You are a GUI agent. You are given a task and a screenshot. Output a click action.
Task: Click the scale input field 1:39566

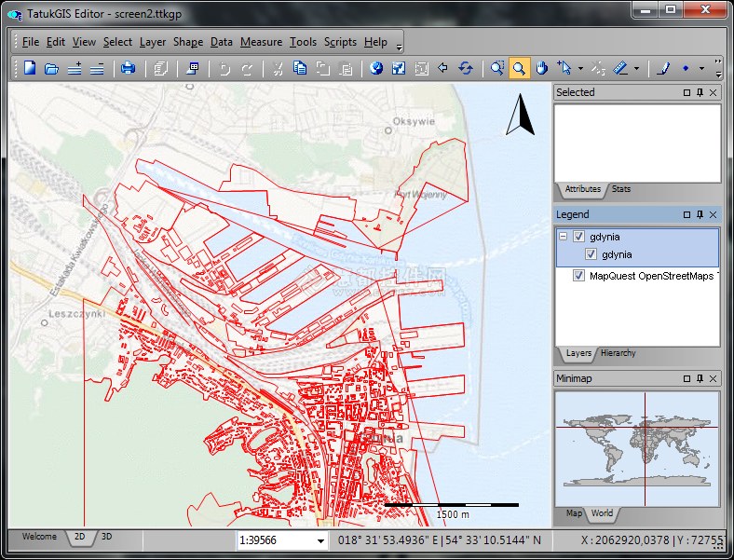pos(277,540)
